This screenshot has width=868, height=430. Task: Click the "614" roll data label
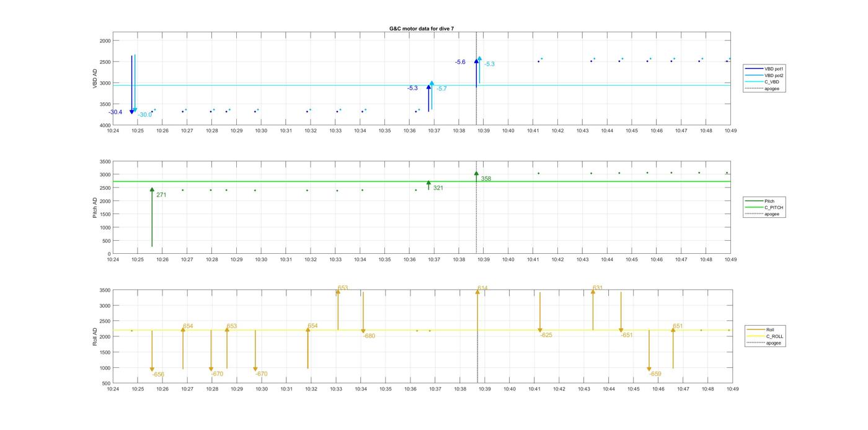click(x=483, y=289)
